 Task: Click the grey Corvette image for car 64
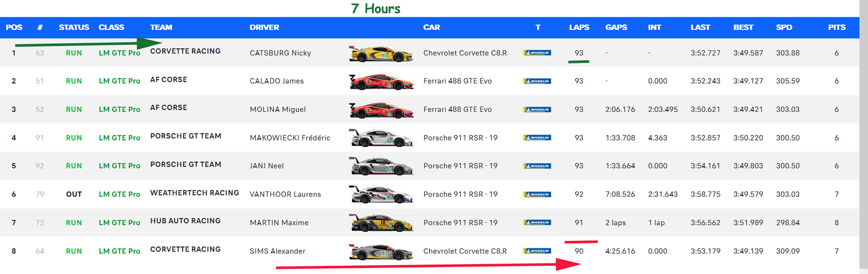coord(381,252)
